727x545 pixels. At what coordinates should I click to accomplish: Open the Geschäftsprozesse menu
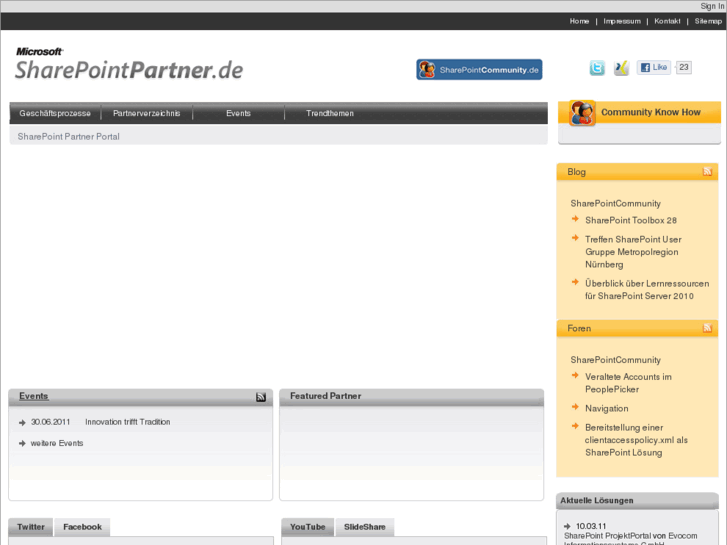(55, 113)
